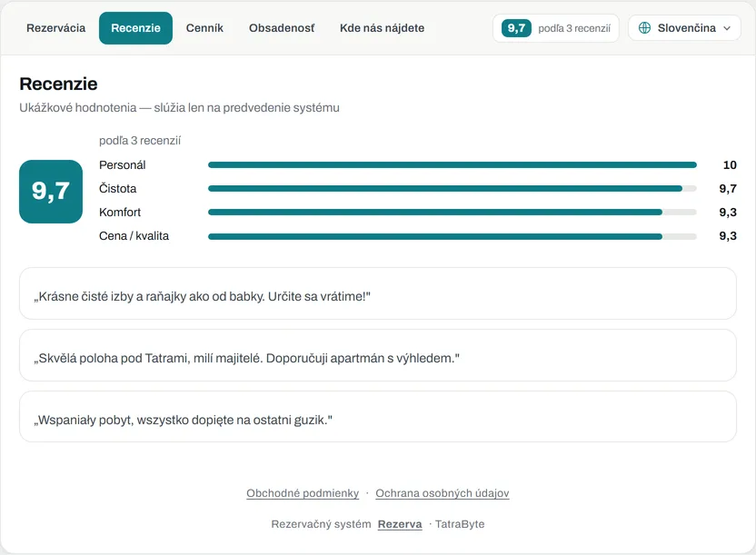Click the Ukážkové hodnotenia subtitle text
Screen dimensions: 756x555
coord(179,107)
